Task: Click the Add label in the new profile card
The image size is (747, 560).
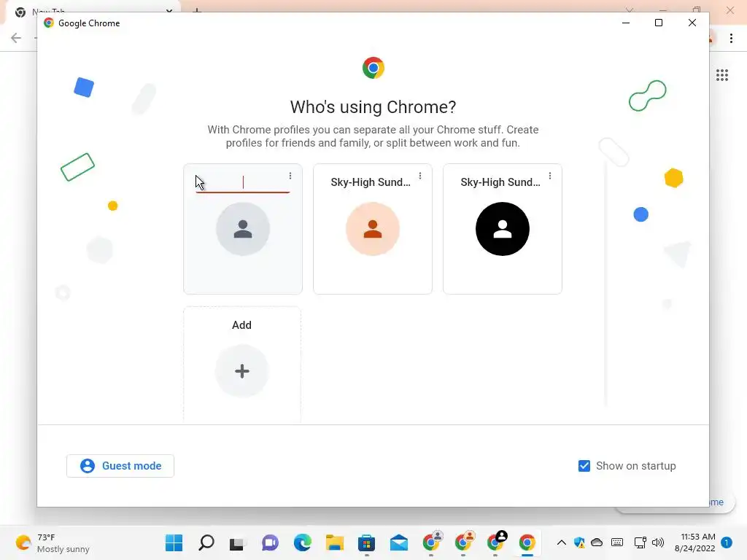Action: coord(241,325)
